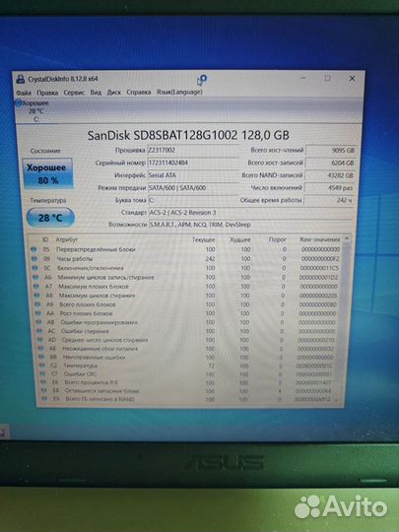The width and height of the screenshot is (399, 532).
Task: Select the Перераспределённые блоки attribute text
Action: coord(96,249)
